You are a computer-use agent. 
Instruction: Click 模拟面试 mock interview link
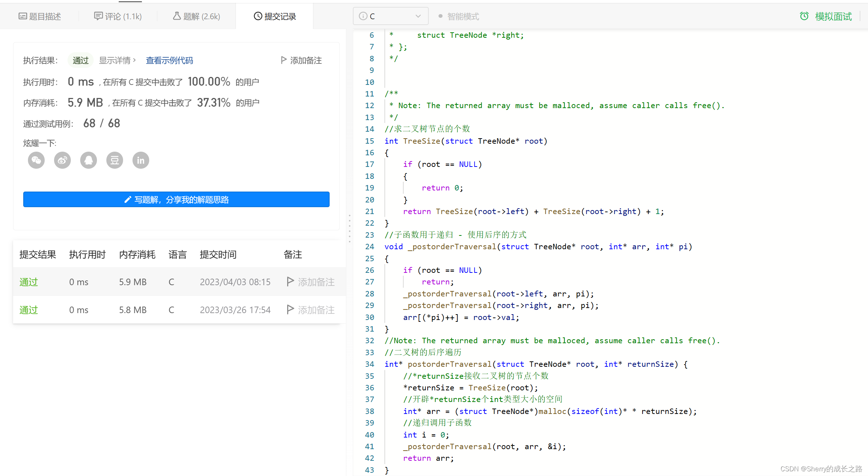click(x=833, y=16)
